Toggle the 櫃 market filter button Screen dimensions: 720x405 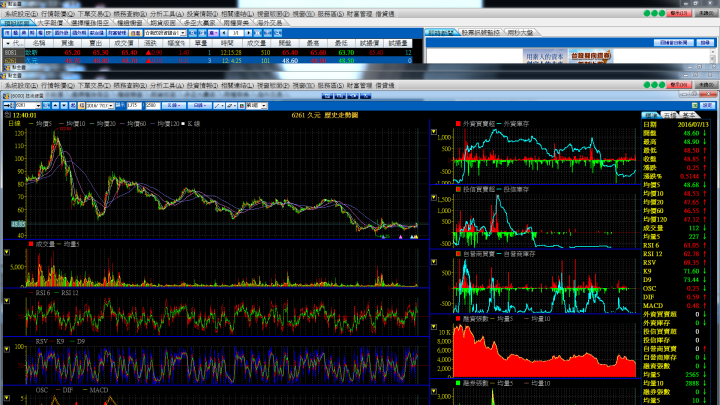pos(16,33)
